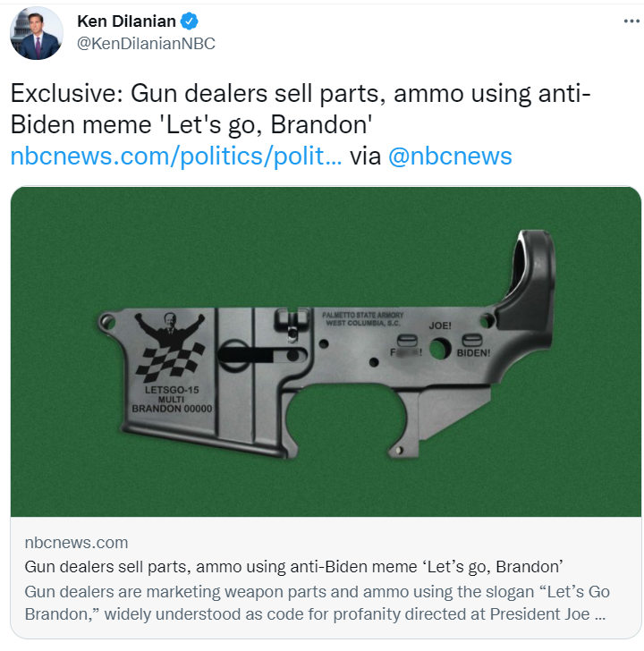The width and height of the screenshot is (644, 651).
Task: Open the @nbcnews mention
Action: point(450,156)
